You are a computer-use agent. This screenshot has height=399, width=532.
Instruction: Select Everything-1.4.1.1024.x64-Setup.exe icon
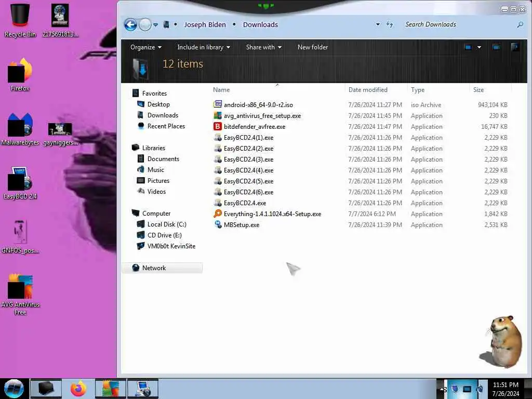(218, 214)
